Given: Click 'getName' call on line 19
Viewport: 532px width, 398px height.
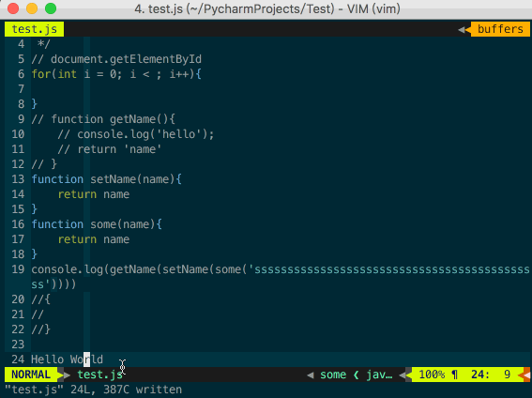Looking at the screenshot, I should tap(132, 269).
